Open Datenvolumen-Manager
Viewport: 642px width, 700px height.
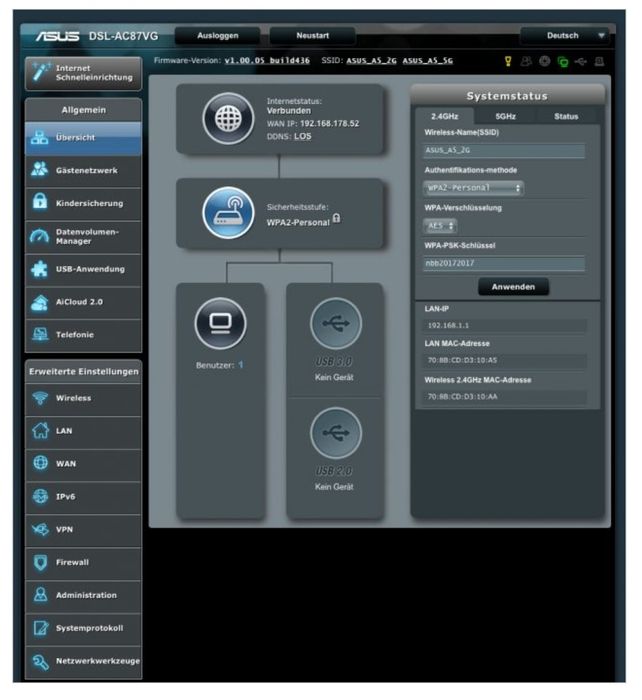click(83, 237)
